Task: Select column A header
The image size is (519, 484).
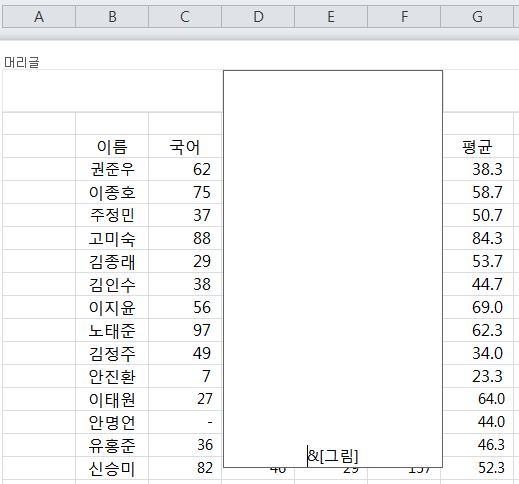Action: (x=39, y=17)
